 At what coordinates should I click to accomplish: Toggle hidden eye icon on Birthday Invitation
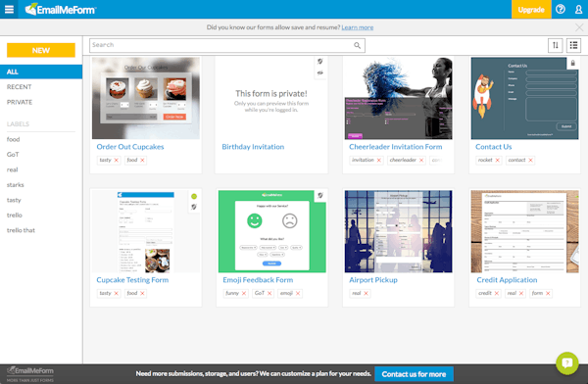[x=319, y=73]
